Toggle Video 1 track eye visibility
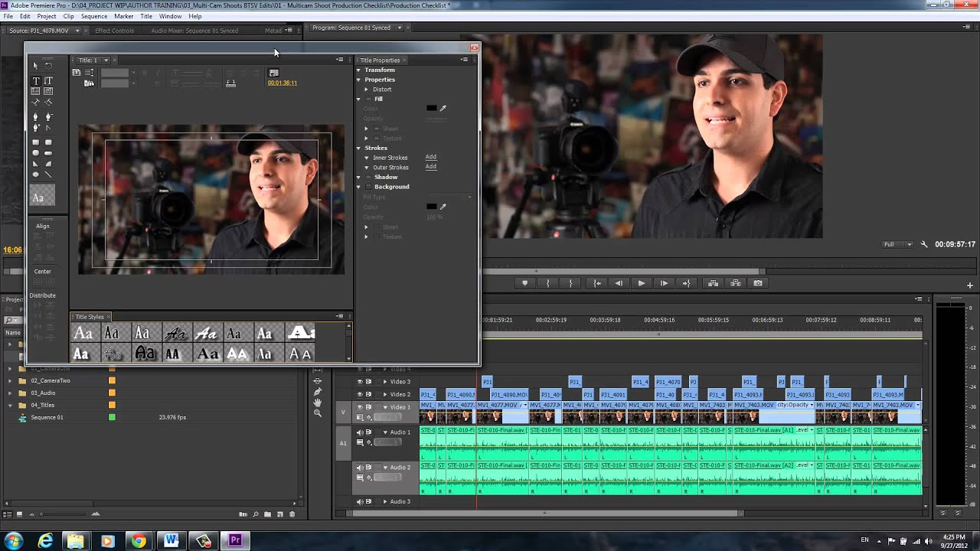980x551 pixels. coord(360,407)
